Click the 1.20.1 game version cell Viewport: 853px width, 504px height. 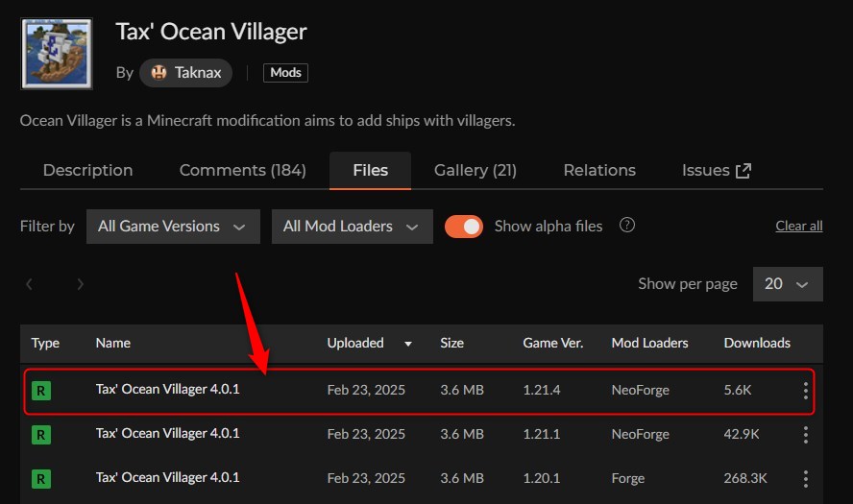point(541,478)
